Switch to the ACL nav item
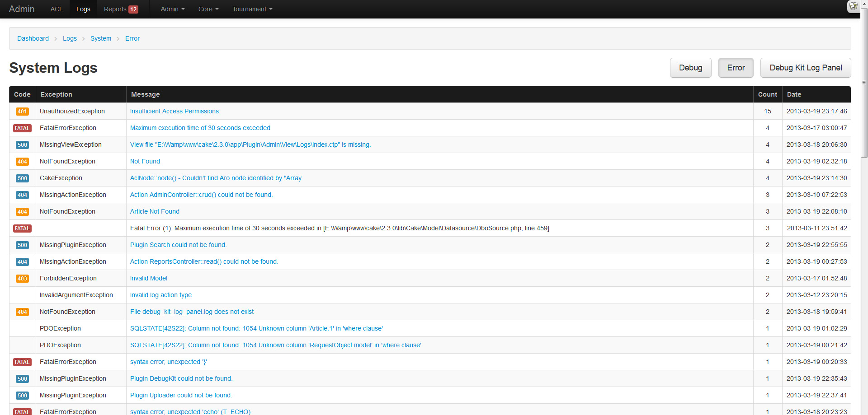This screenshot has width=868, height=415. tap(57, 9)
